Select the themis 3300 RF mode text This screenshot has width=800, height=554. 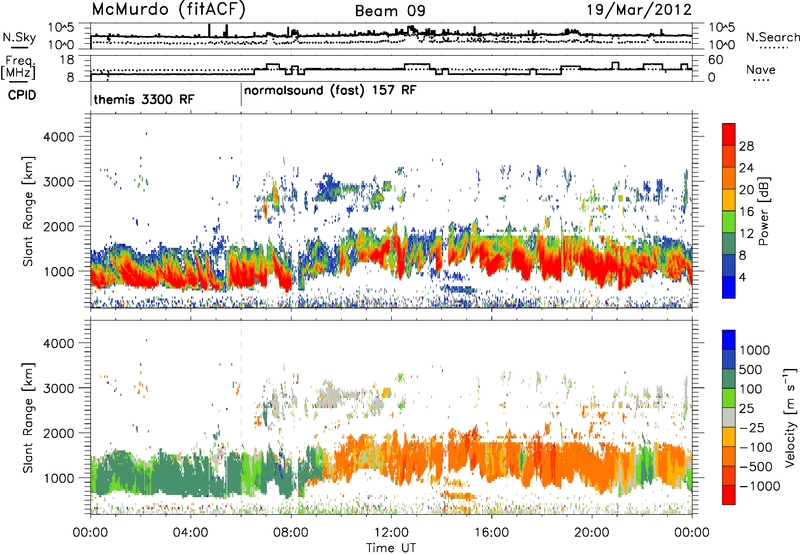(x=144, y=99)
